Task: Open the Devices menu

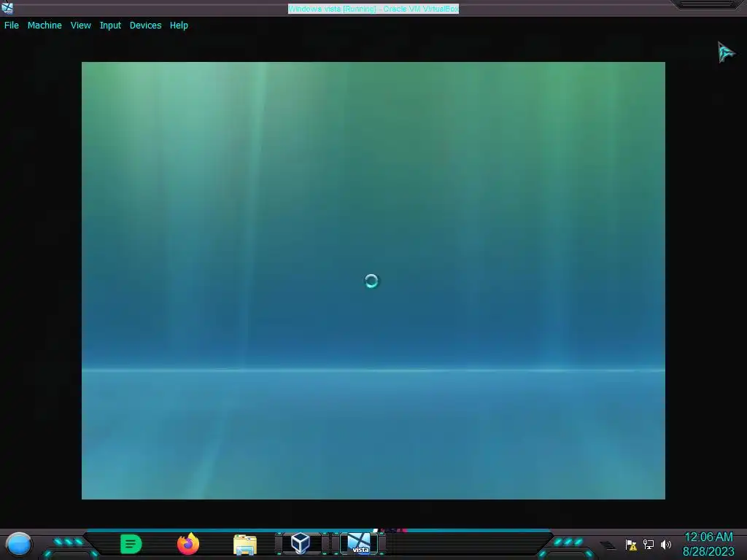Action: (x=145, y=26)
